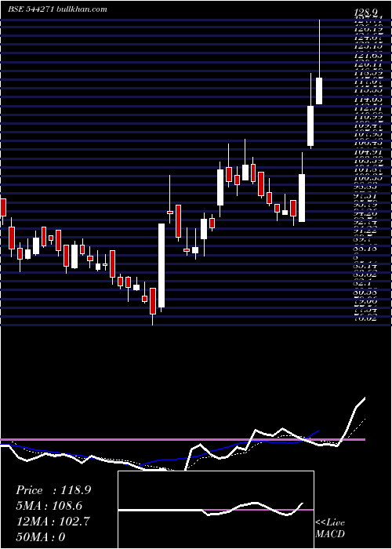Viewport: 392px width, 549px height.
Task: Click the 128.9 top price label
Action: [x=366, y=13]
